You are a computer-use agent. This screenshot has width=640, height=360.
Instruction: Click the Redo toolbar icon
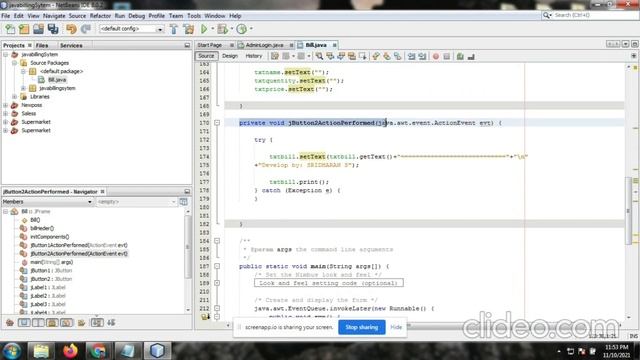[x=86, y=29]
